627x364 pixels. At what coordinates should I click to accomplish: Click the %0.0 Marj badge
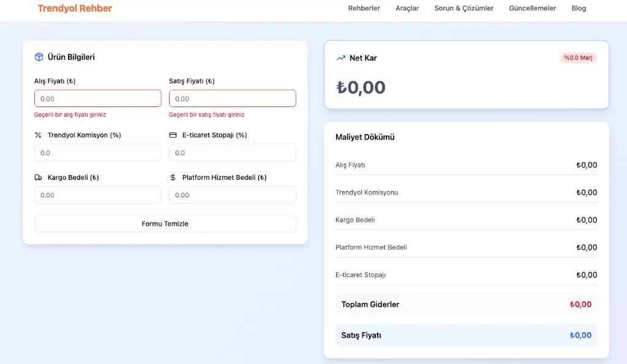pos(577,58)
